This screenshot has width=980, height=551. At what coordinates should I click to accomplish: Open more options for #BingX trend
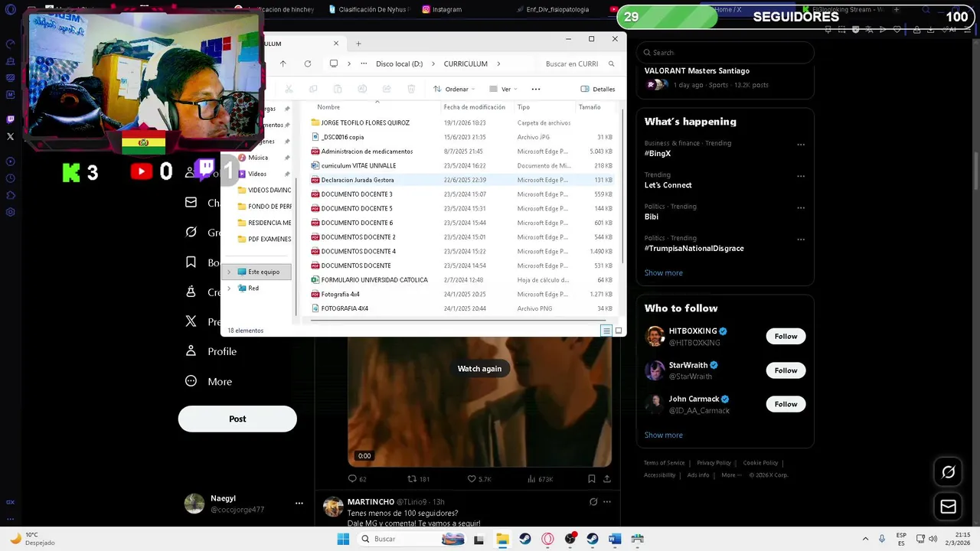point(801,145)
